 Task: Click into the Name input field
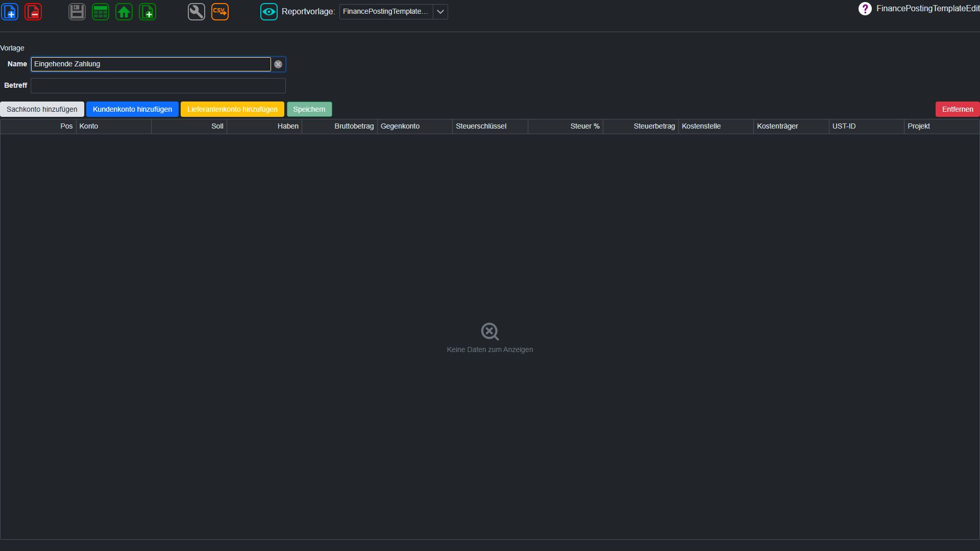(151, 64)
